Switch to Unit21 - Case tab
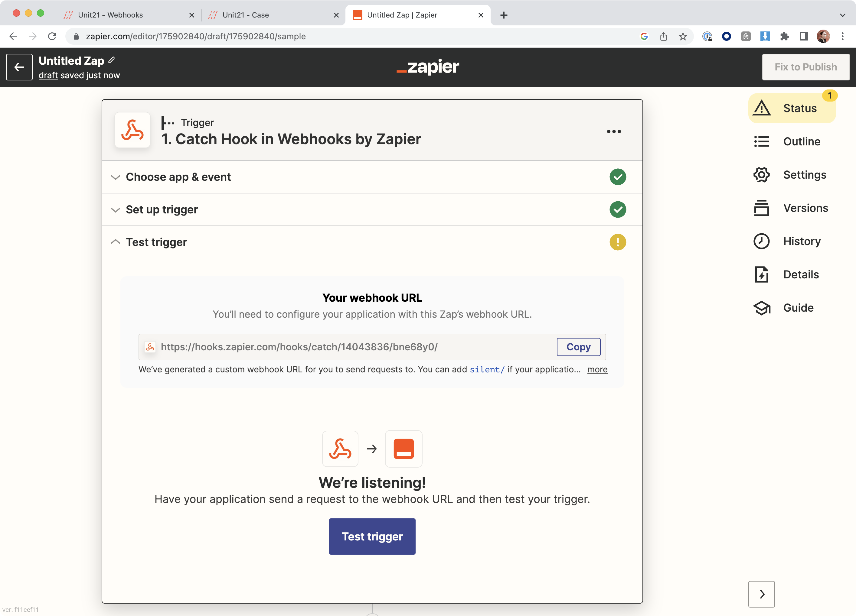The height and width of the screenshot is (616, 856). click(245, 15)
